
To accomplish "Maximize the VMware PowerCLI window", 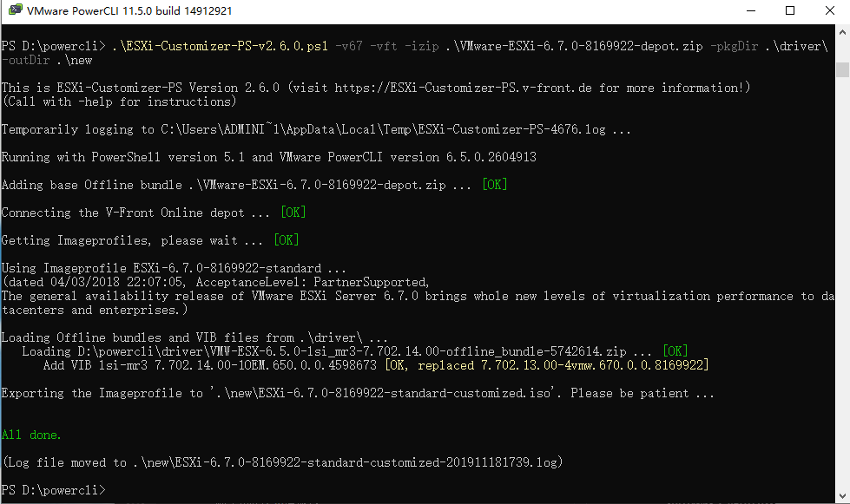I will click(x=790, y=10).
